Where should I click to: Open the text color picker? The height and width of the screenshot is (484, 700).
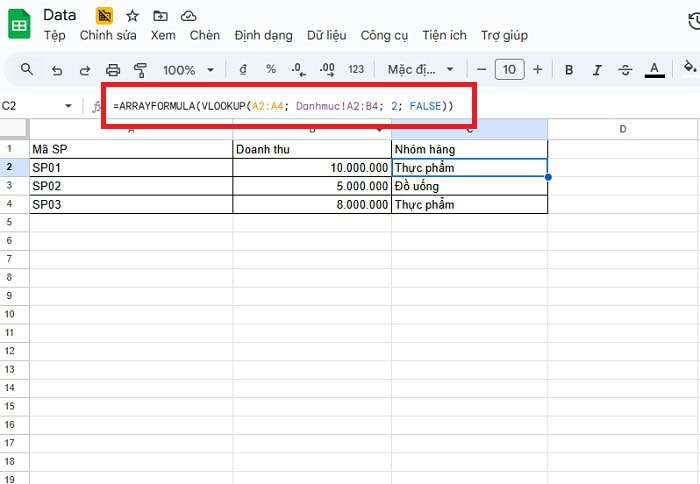654,70
